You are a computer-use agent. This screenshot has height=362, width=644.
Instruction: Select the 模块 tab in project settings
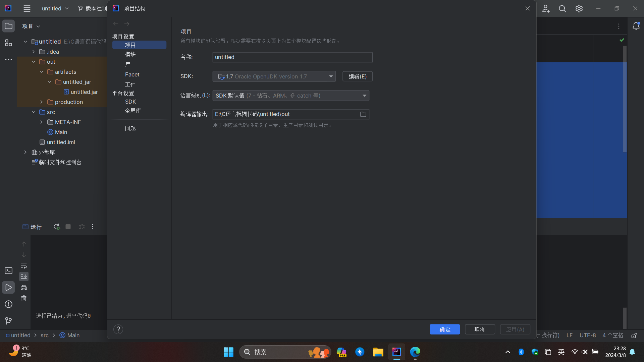tap(130, 54)
